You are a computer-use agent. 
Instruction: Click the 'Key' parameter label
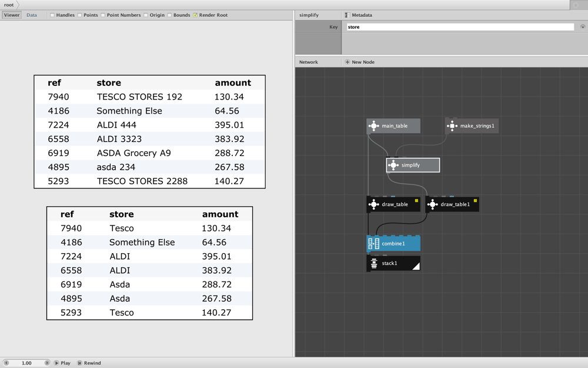pyautogui.click(x=334, y=27)
